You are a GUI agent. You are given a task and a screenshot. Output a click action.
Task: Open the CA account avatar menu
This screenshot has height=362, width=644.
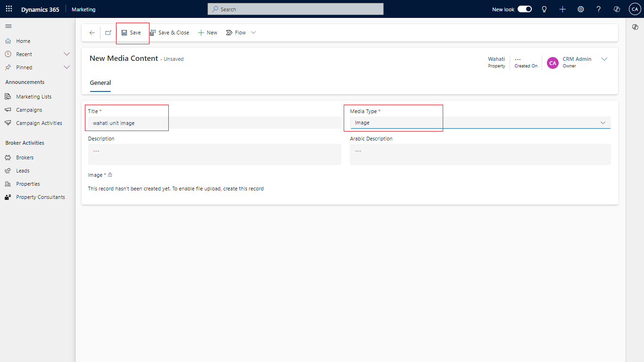[x=635, y=9]
